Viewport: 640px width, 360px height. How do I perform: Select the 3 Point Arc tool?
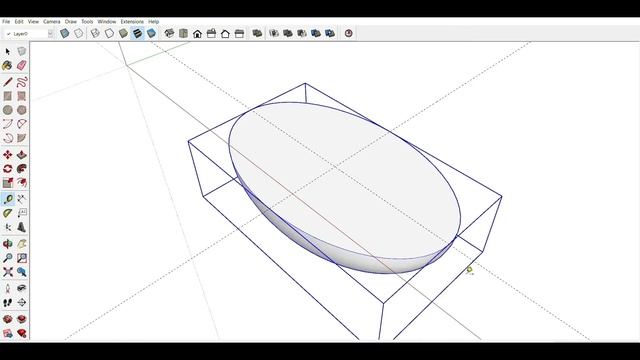click(x=8, y=138)
